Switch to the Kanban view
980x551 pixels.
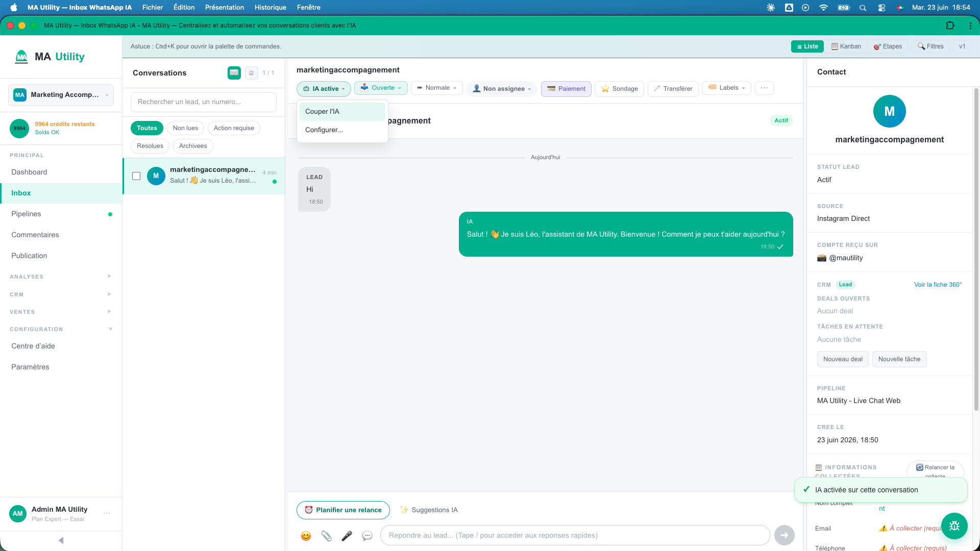pos(846,46)
